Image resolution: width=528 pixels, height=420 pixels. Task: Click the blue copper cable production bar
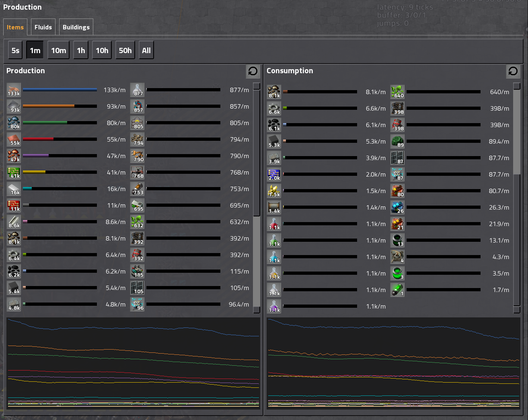[60, 90]
